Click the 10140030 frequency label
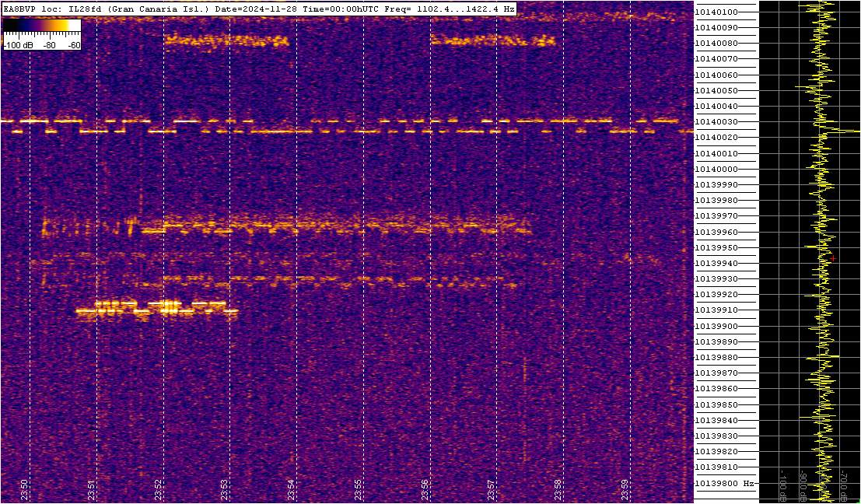The image size is (861, 504). (716, 122)
